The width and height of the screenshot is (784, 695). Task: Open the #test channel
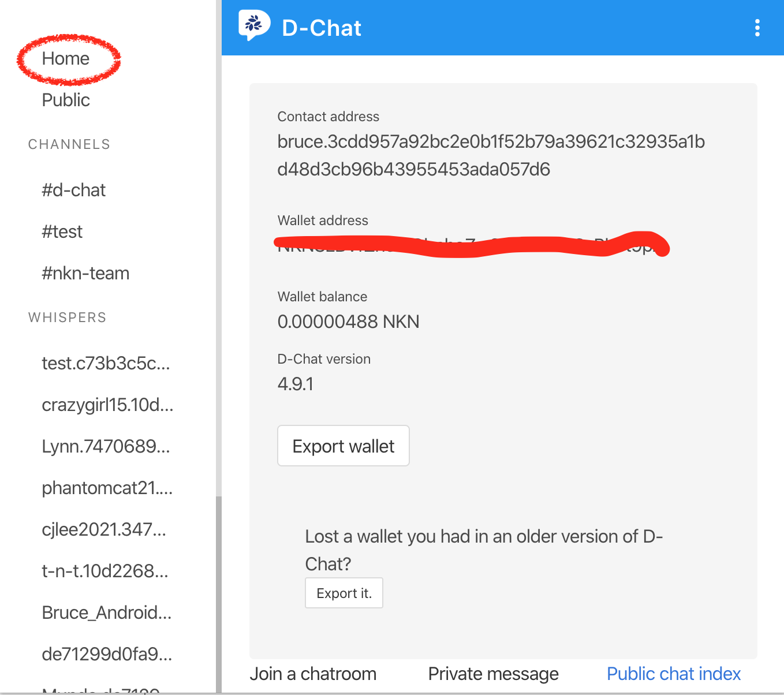(x=62, y=231)
